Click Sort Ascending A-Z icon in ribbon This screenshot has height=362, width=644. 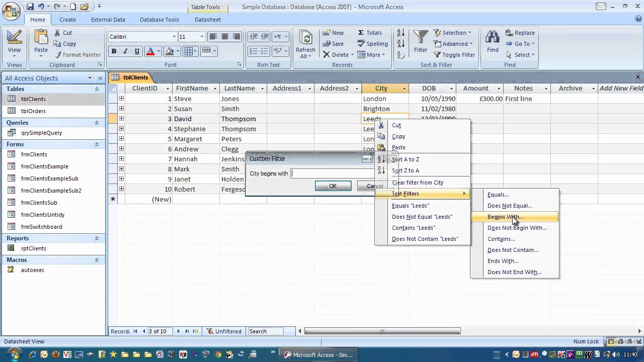tap(401, 33)
